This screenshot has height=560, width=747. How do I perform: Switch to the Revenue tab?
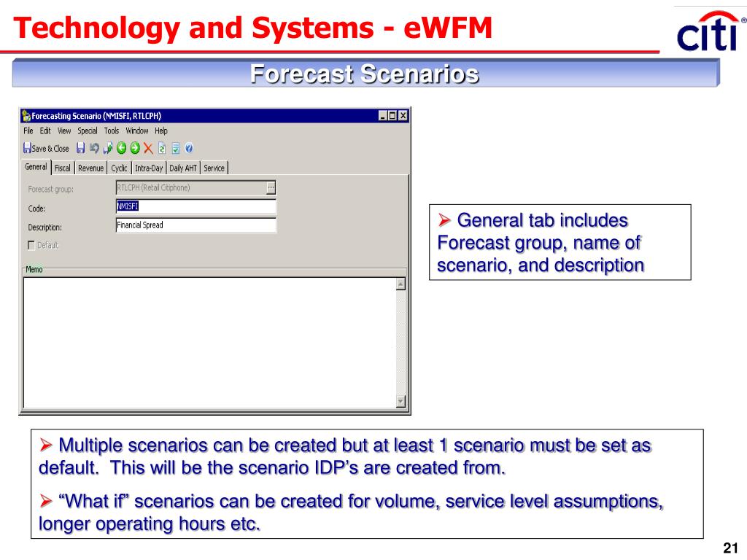[90, 168]
